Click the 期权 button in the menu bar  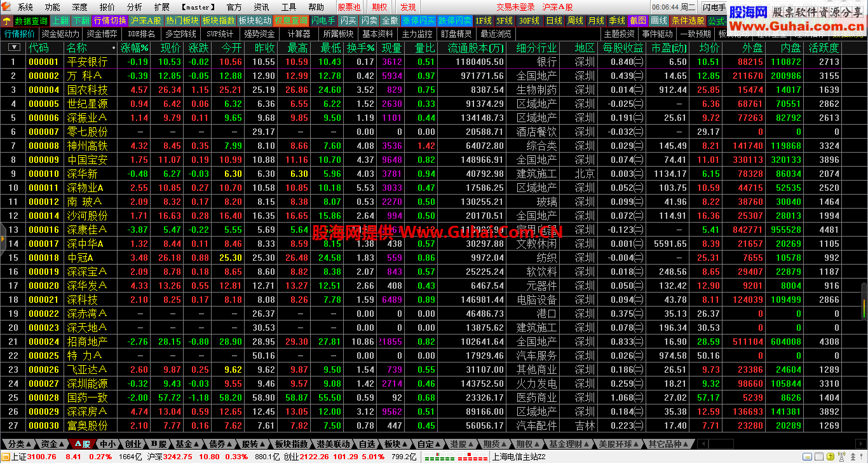click(380, 7)
